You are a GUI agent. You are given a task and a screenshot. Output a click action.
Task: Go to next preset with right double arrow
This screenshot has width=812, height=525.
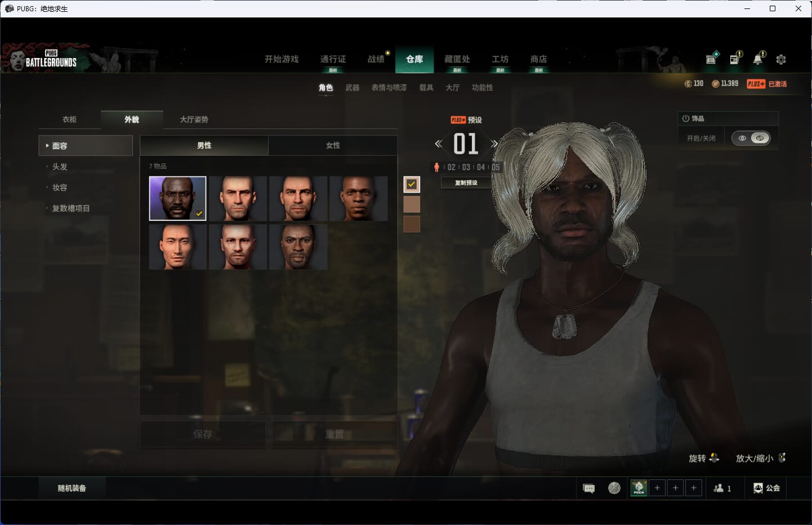coord(494,144)
